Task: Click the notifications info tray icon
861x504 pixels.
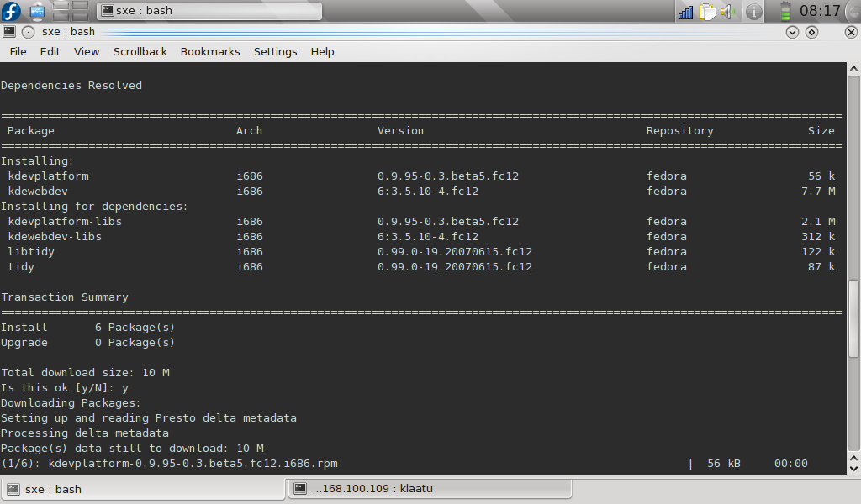Action: (754, 12)
